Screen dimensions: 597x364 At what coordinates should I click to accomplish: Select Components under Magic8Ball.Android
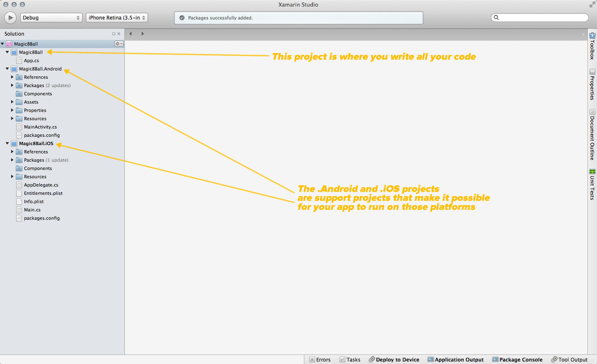(38, 94)
